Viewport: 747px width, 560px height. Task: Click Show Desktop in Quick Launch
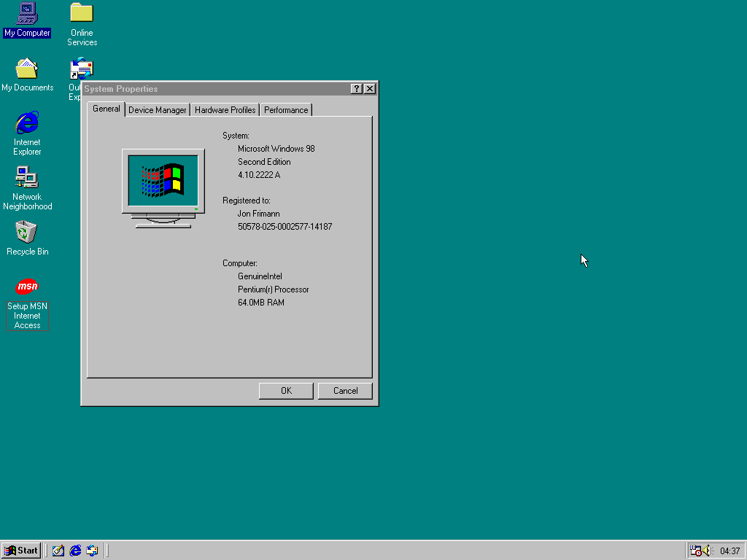[x=58, y=551]
